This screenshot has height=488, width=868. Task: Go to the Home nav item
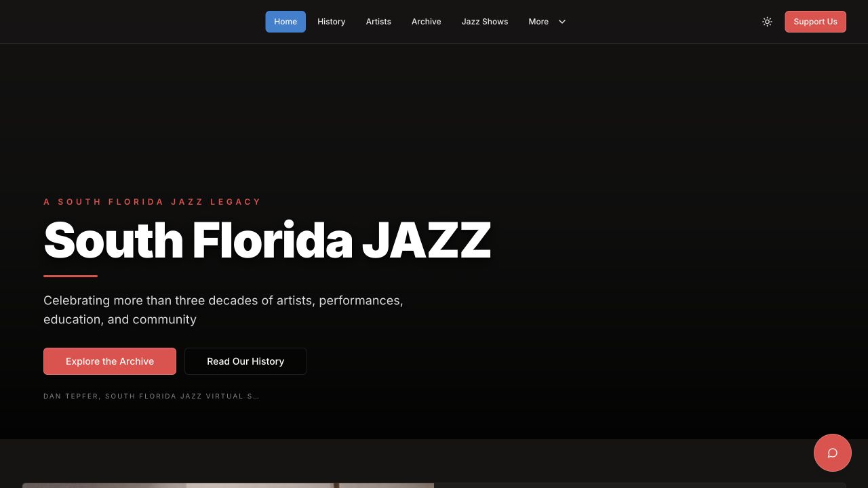(x=285, y=22)
